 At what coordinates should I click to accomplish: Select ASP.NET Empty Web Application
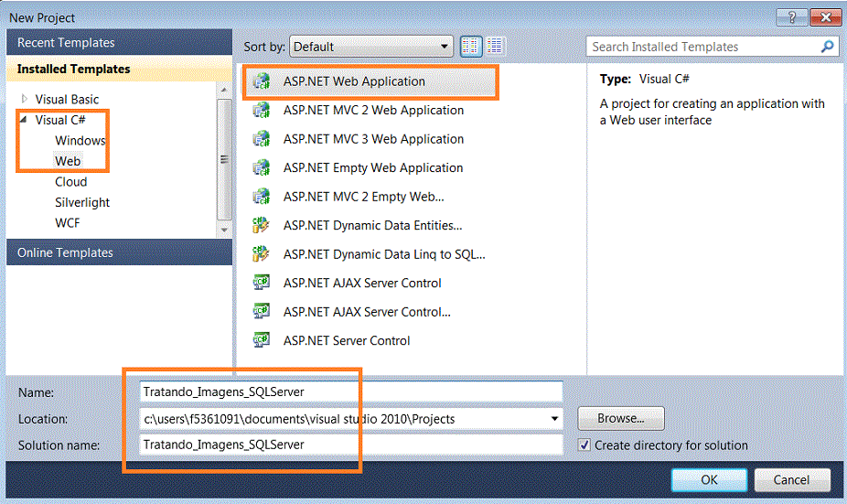click(372, 168)
